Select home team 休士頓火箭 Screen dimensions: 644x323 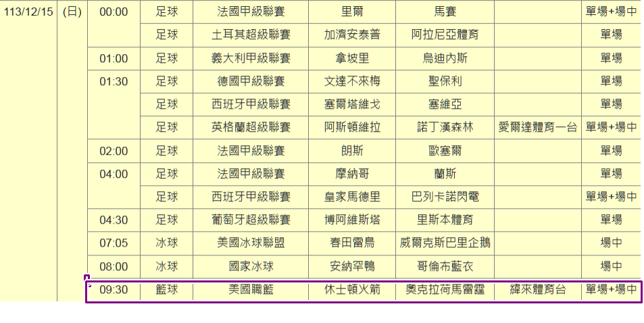352,290
